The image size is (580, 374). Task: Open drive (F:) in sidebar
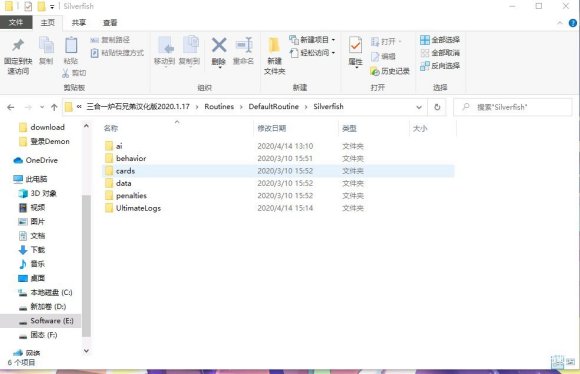(x=38, y=335)
